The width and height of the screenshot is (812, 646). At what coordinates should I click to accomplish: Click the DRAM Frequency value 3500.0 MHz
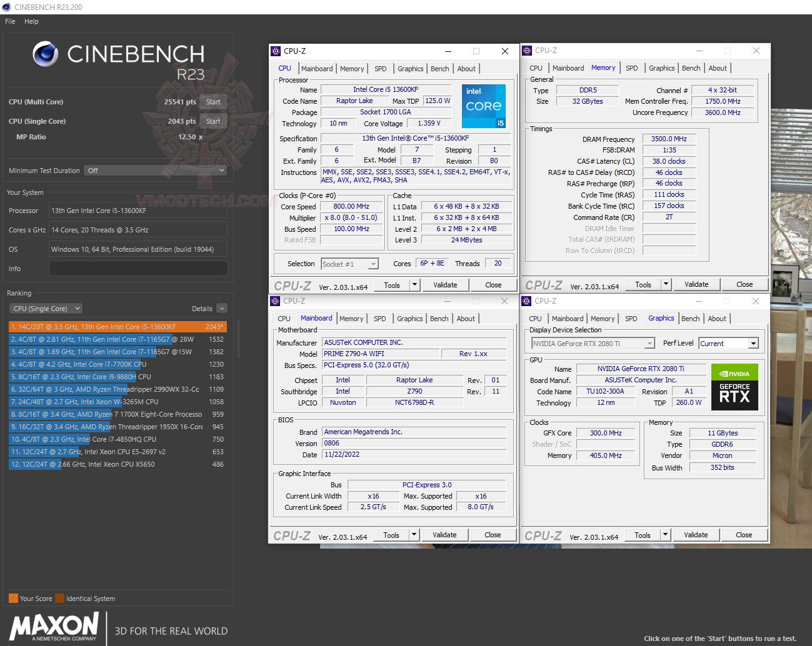pos(669,139)
